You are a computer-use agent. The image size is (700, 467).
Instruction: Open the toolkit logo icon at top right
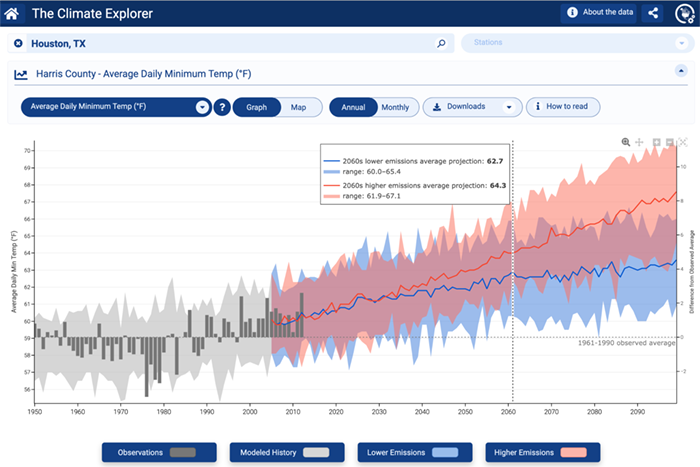[685, 13]
